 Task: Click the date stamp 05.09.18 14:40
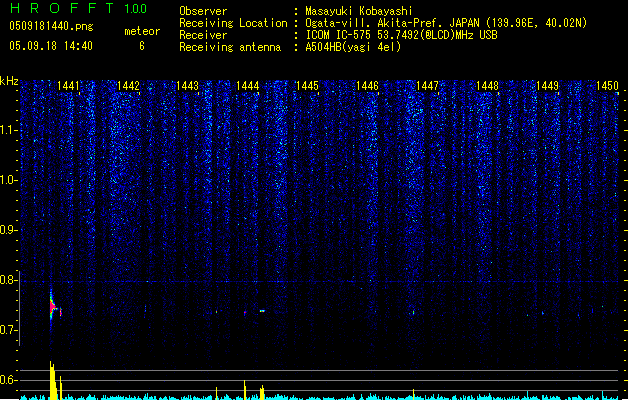point(51,46)
